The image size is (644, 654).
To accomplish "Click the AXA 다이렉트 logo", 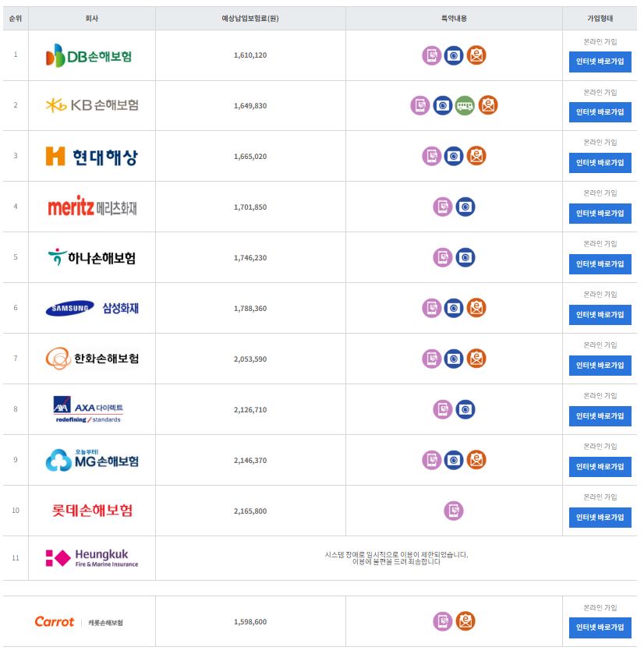I will click(x=88, y=409).
